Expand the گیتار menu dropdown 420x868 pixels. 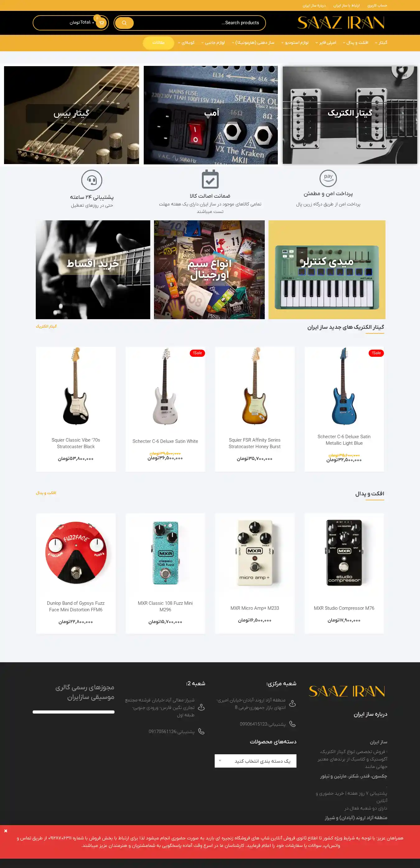[x=381, y=43]
